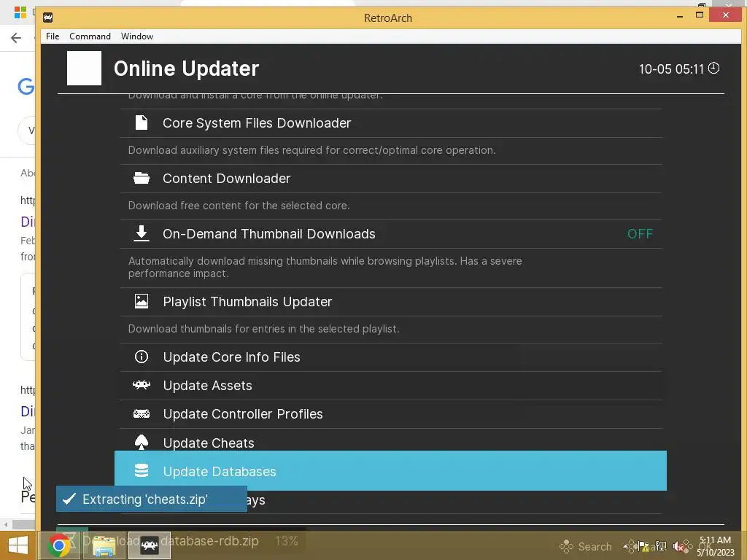Open the Windows Start button
Image resolution: width=747 pixels, height=560 pixels.
coord(18,545)
